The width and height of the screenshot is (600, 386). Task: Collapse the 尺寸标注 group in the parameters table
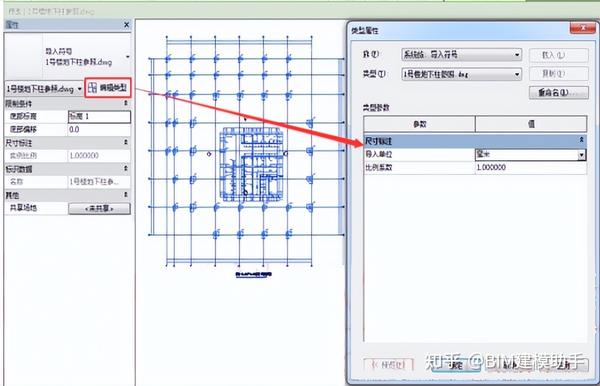581,141
